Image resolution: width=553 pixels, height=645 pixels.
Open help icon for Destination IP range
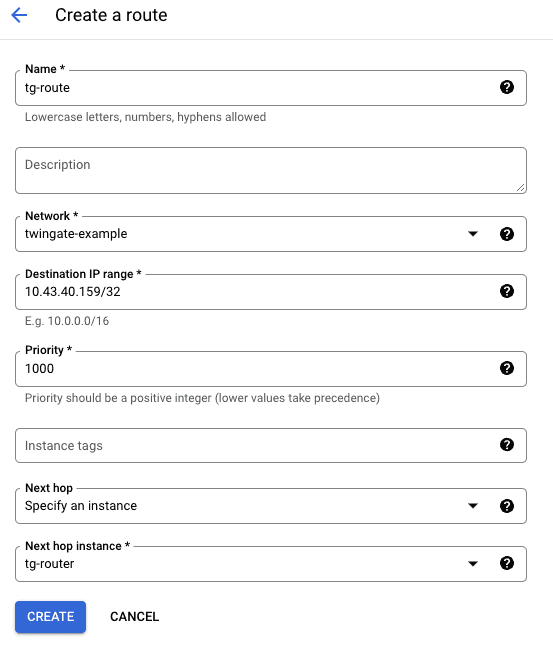[507, 291]
